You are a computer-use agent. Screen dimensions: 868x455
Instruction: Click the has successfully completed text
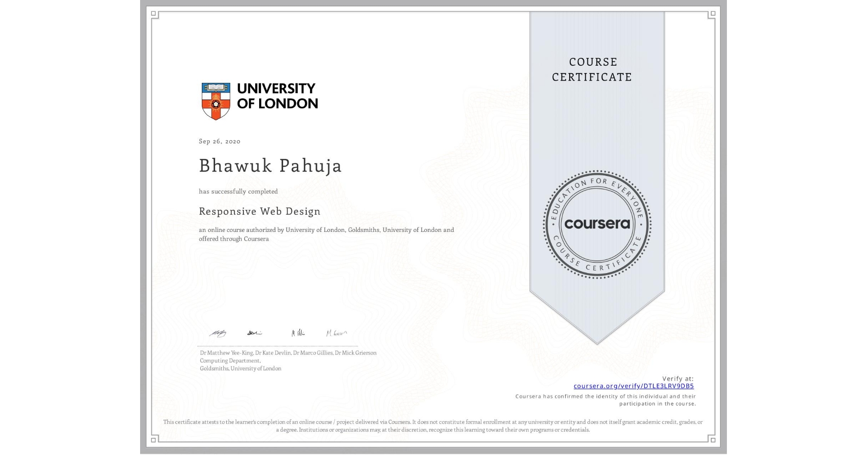coord(238,192)
